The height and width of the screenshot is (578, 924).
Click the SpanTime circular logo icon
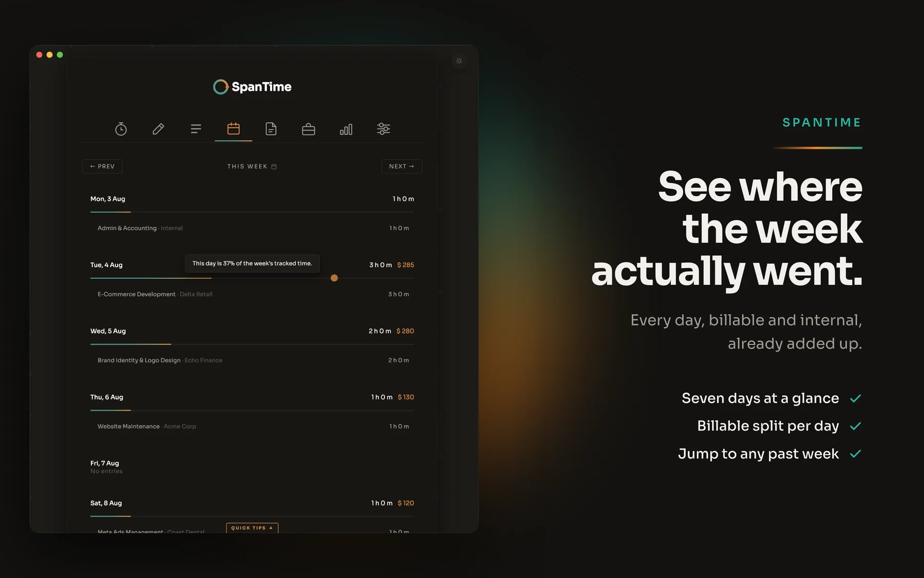[x=221, y=87]
